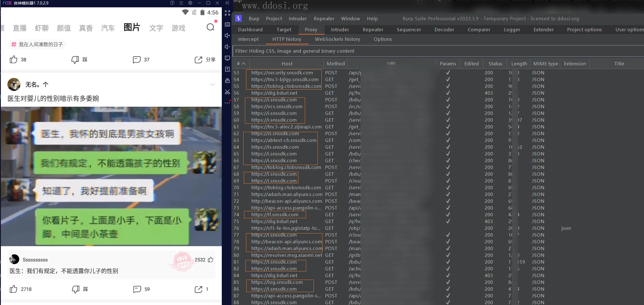The image size is (644, 305).
Task: Switch to the 颜值 tab
Action: [x=64, y=28]
